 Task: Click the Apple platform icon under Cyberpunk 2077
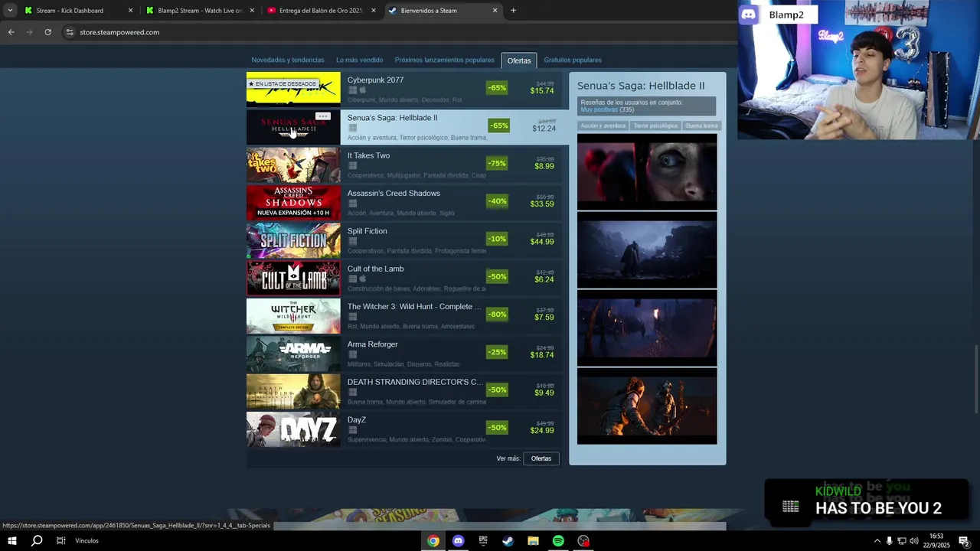coord(363,90)
